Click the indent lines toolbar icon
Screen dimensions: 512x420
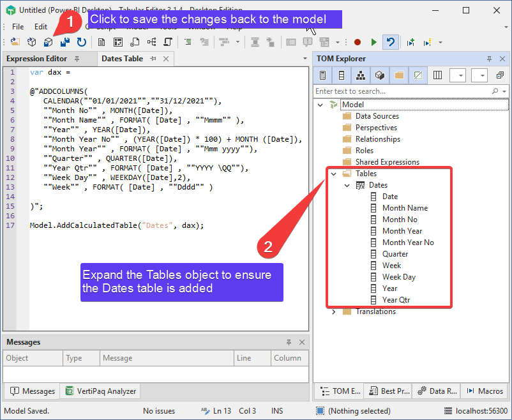coord(188,41)
